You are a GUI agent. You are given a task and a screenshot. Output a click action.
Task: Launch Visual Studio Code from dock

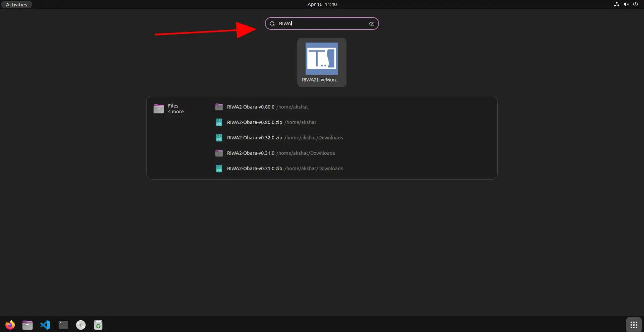tap(45, 325)
